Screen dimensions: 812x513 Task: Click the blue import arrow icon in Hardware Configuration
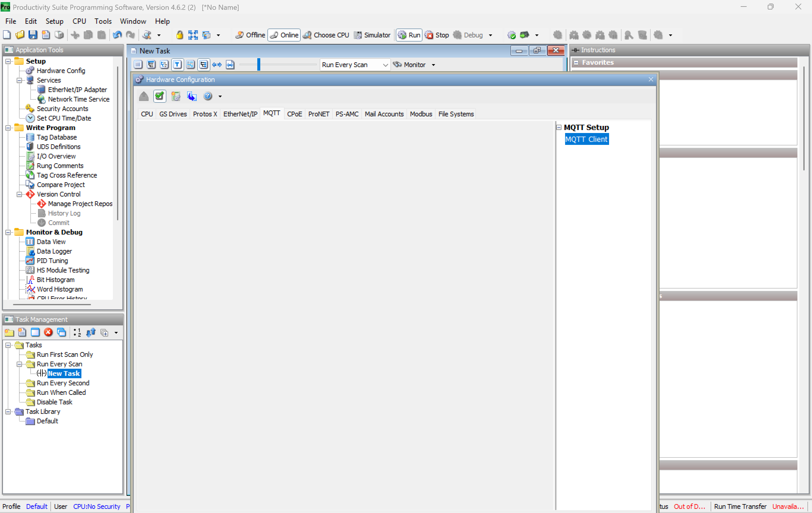tap(192, 96)
